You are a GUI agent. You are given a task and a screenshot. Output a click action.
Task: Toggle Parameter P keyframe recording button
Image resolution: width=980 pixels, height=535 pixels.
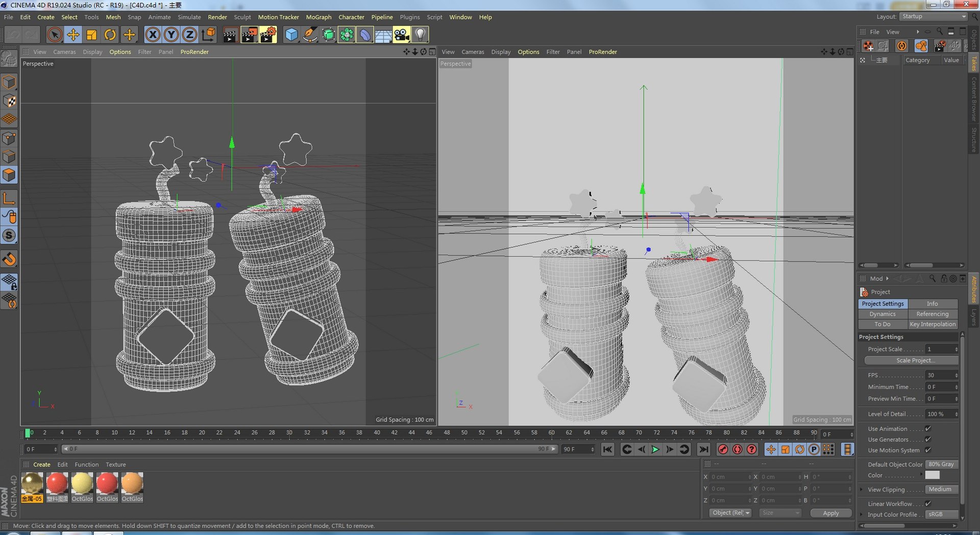point(814,449)
